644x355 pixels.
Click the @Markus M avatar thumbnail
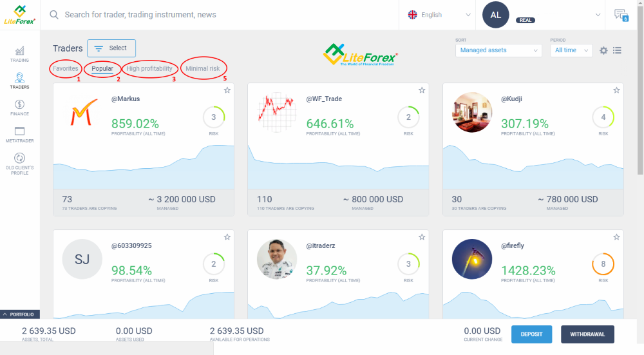pos(84,112)
